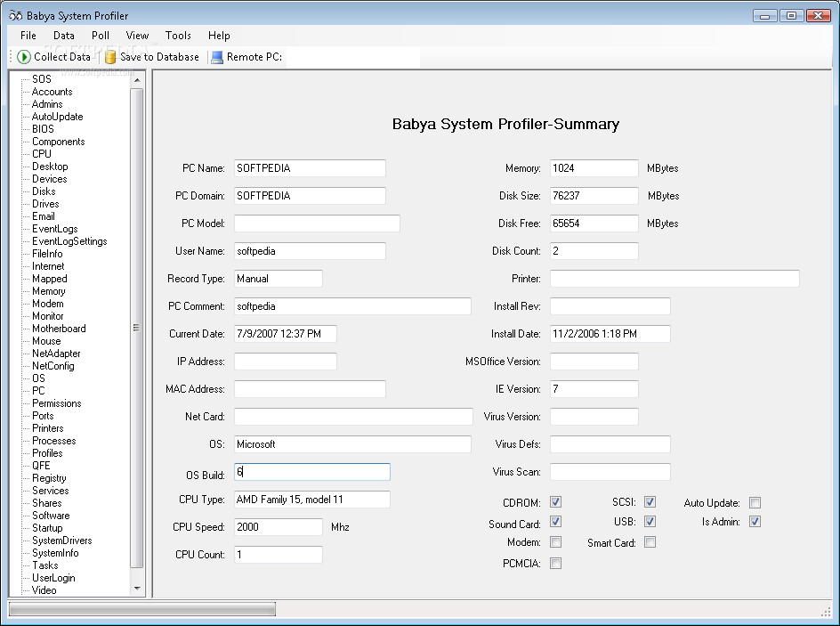Select CPU in the tree
This screenshot has height=626, width=840.
click(42, 154)
